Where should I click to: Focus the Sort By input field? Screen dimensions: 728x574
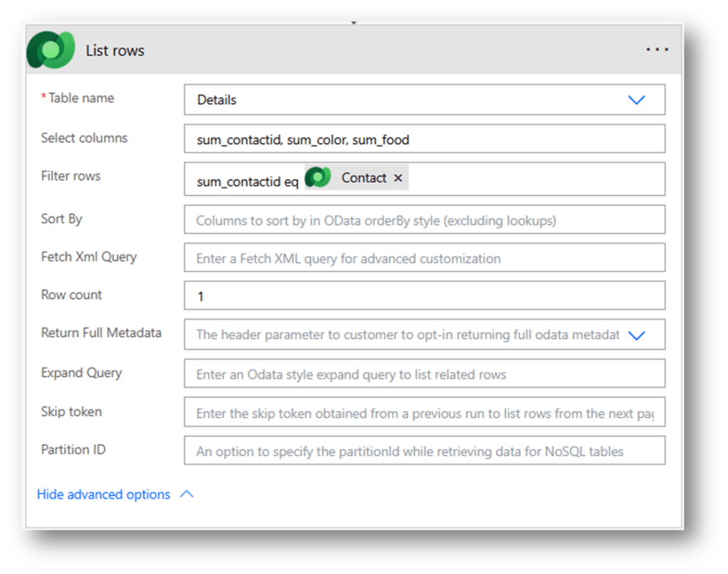point(424,221)
